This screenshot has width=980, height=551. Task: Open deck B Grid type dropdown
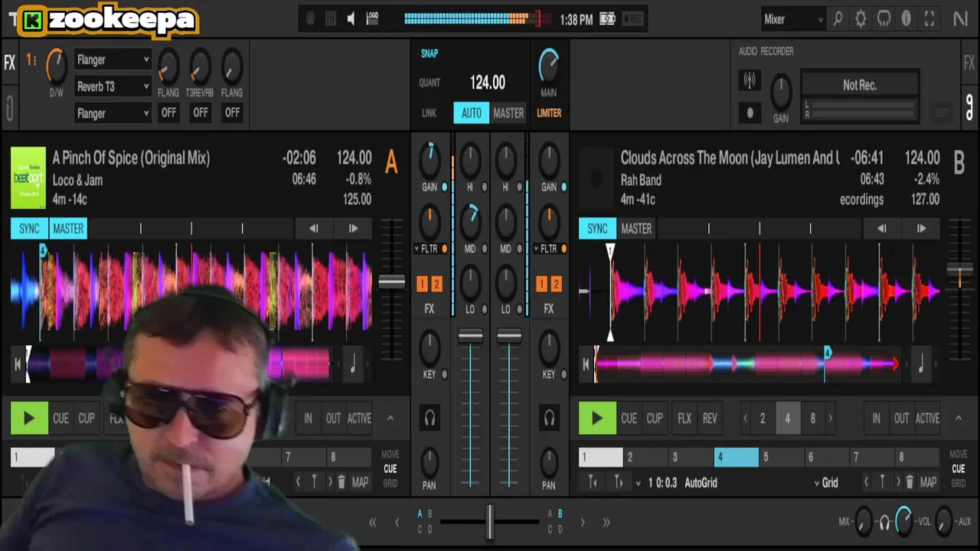point(826,483)
